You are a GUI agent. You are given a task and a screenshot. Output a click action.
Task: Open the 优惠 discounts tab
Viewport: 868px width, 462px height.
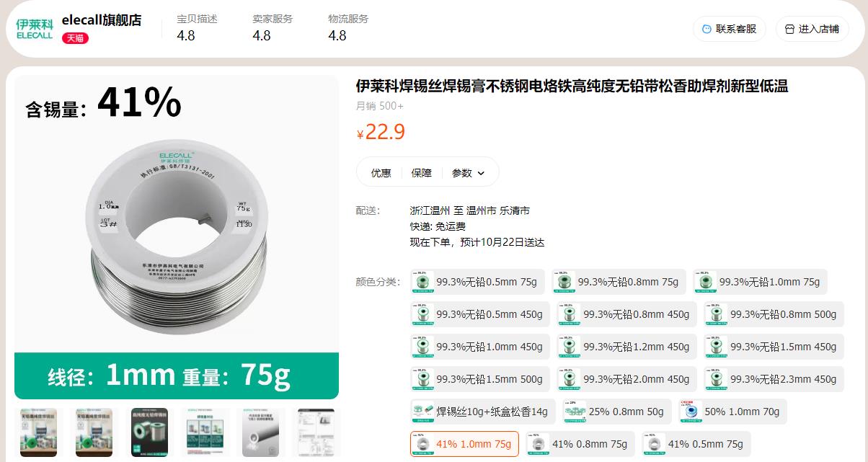(x=381, y=172)
